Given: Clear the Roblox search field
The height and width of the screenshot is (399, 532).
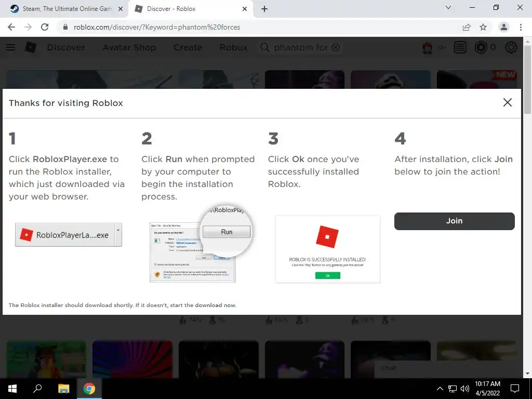Looking at the screenshot, I should click(x=336, y=47).
